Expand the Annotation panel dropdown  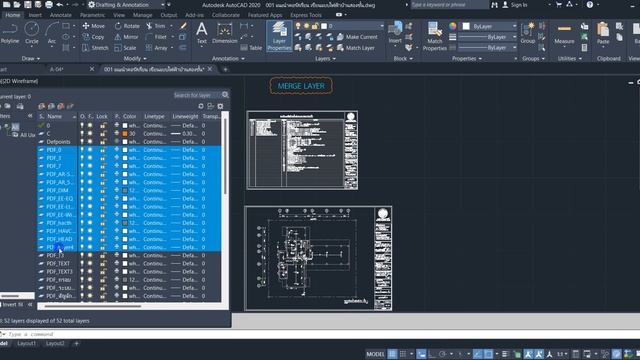pyautogui.click(x=228, y=58)
